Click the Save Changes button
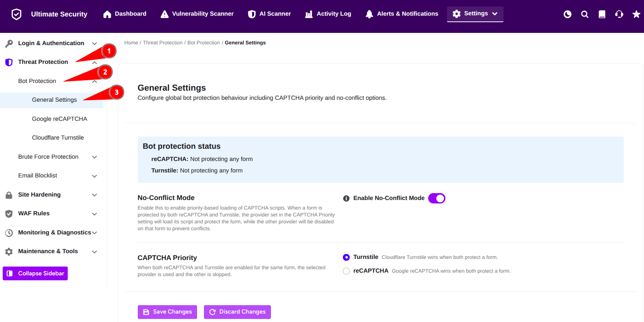The height and width of the screenshot is (322, 644). (x=167, y=312)
